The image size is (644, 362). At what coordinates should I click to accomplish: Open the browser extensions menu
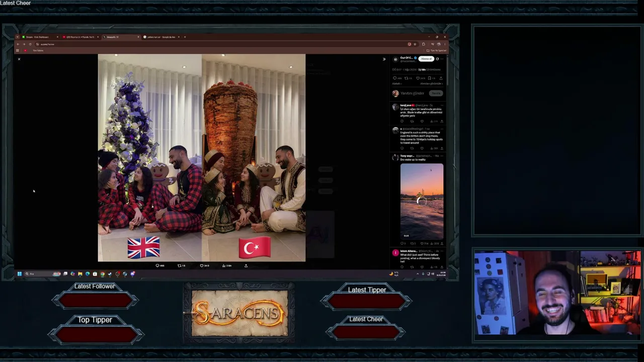tap(423, 44)
